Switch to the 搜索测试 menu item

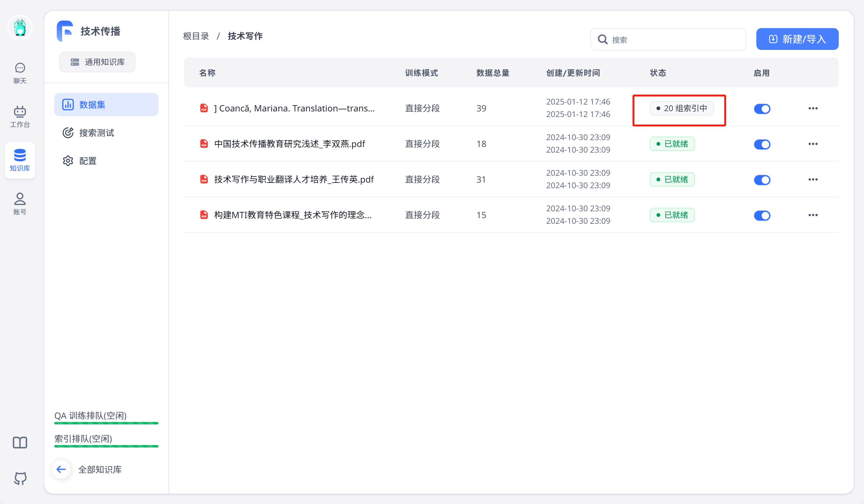(x=96, y=133)
